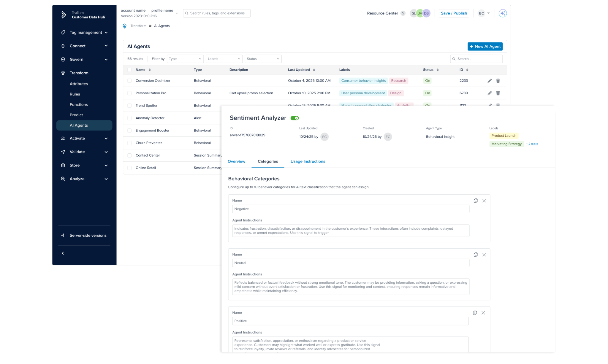Remove the Positive category with X icon

pyautogui.click(x=483, y=313)
